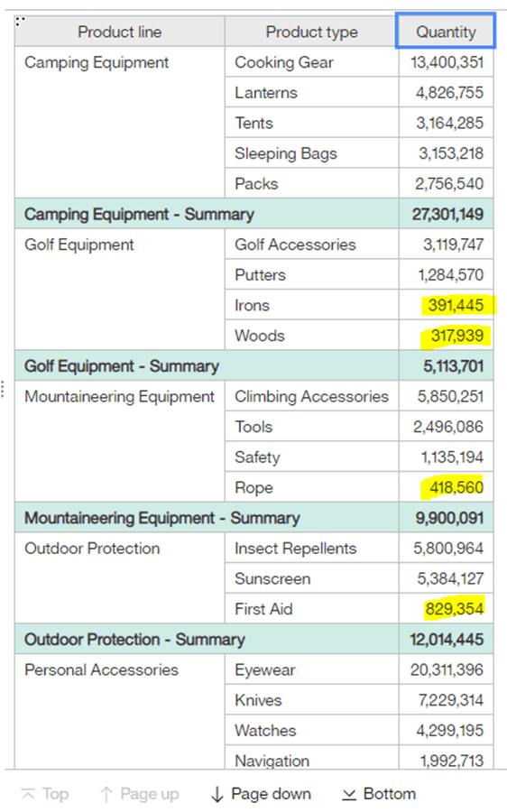This screenshot has height=812, width=507.
Task: Click the highlighted quantity 829,354
Action: (x=454, y=608)
